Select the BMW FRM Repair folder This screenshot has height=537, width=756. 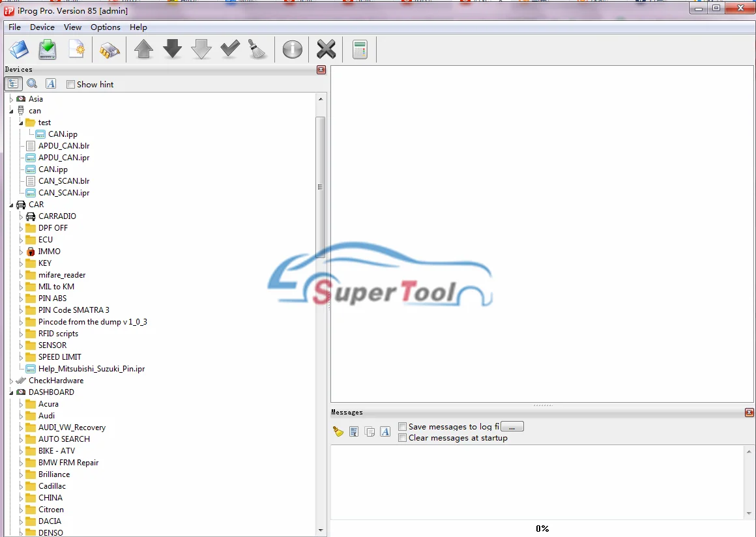[68, 463]
